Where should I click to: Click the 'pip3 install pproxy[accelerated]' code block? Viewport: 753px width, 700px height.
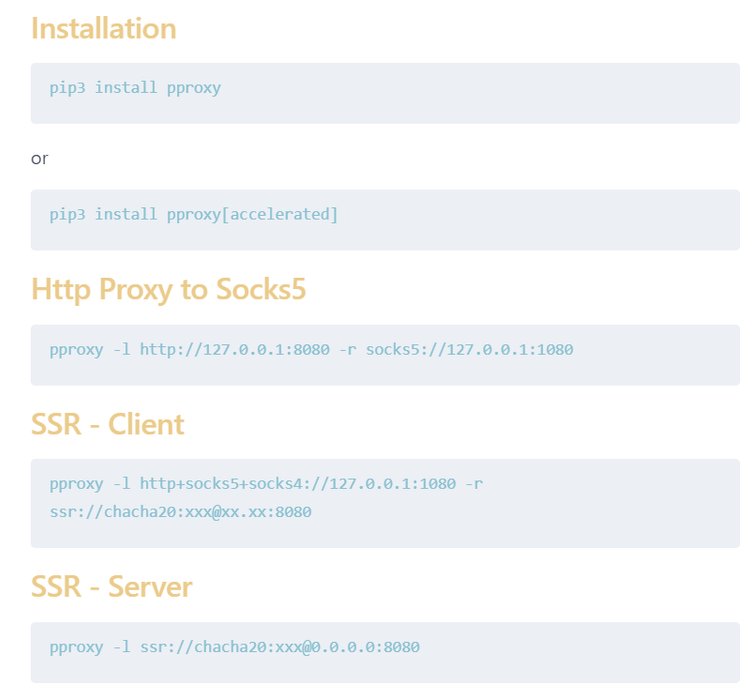[385, 219]
